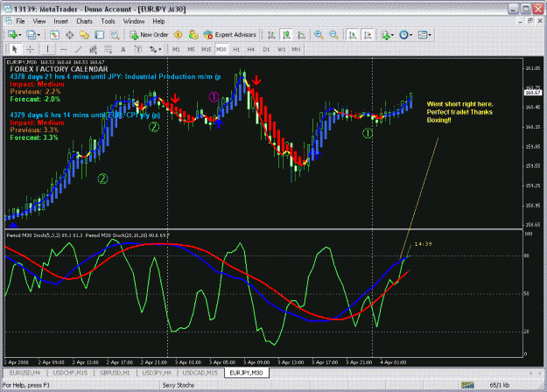Click the connection status bars indicator
Viewport: 547px width, 392px height.
click(x=467, y=385)
